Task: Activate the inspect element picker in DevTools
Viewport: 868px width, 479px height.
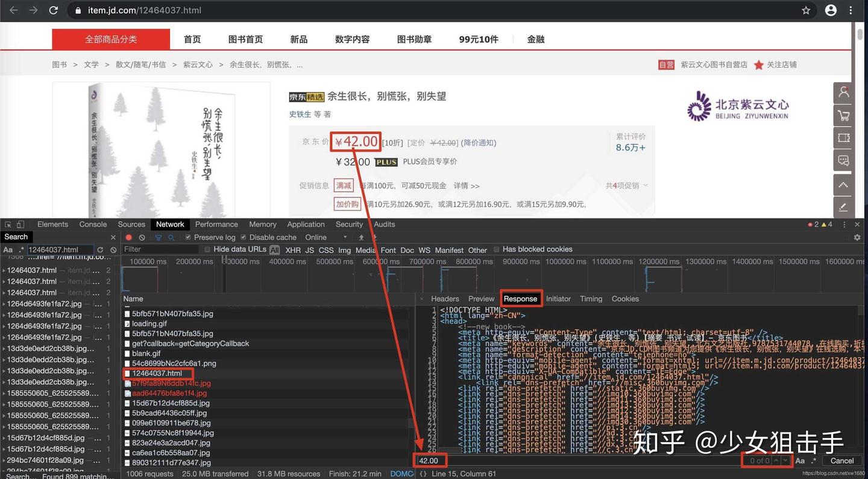Action: click(x=8, y=224)
